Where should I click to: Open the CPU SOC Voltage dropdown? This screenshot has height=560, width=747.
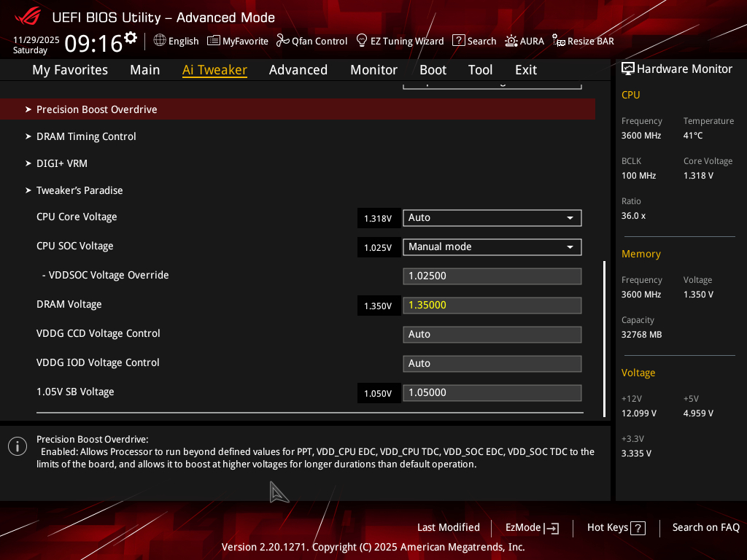(492, 246)
